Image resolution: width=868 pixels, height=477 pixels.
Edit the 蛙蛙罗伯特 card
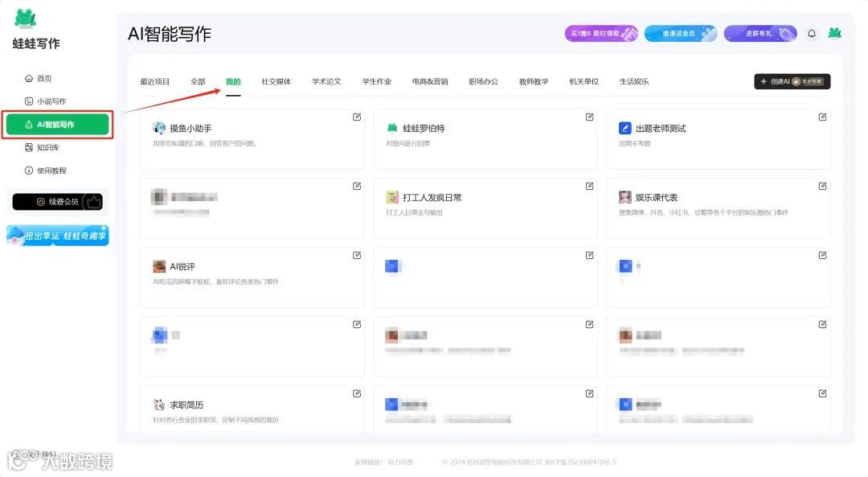pos(590,117)
